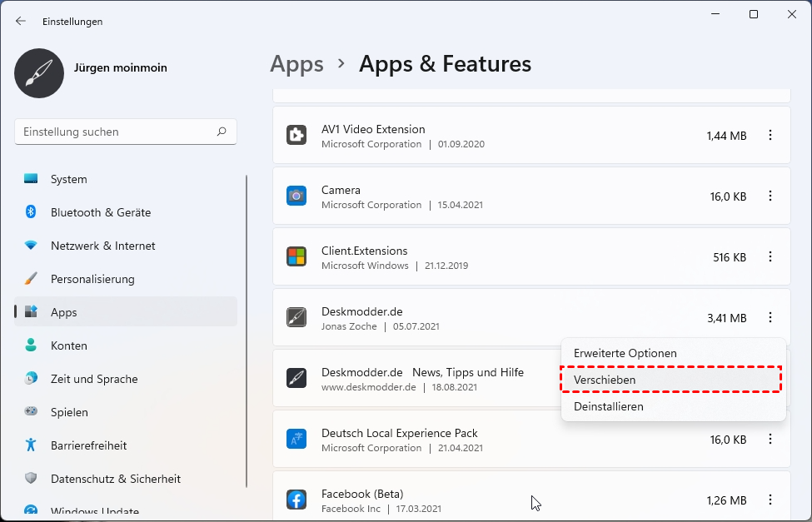Click Deinstallieren in the context menu
The image size is (812, 522).
coord(608,406)
